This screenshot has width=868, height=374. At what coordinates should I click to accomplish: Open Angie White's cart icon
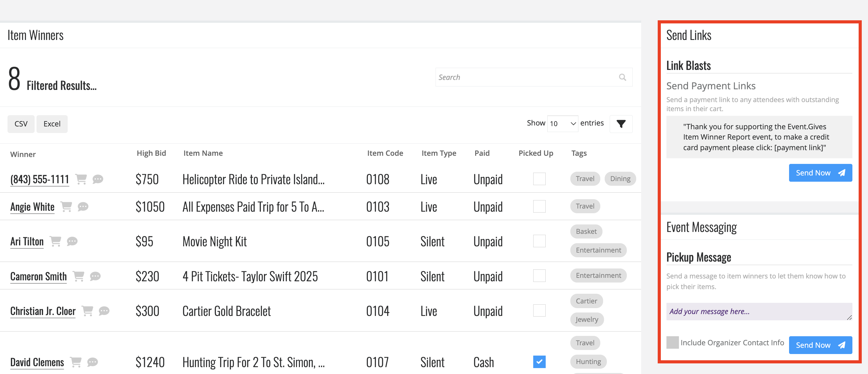click(x=66, y=207)
